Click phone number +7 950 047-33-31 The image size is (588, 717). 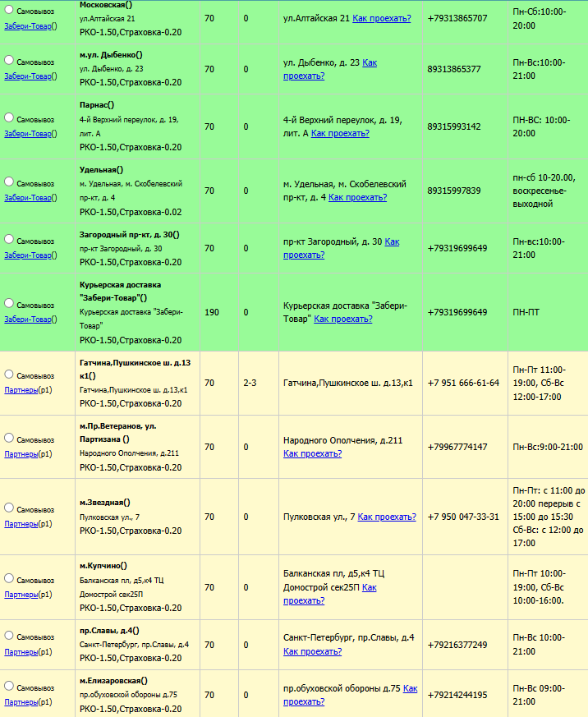pyautogui.click(x=463, y=517)
